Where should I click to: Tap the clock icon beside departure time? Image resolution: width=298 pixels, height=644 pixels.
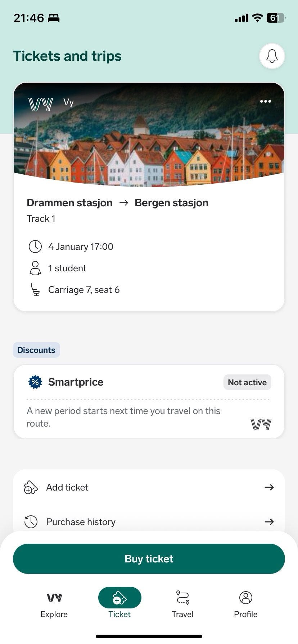tap(35, 247)
